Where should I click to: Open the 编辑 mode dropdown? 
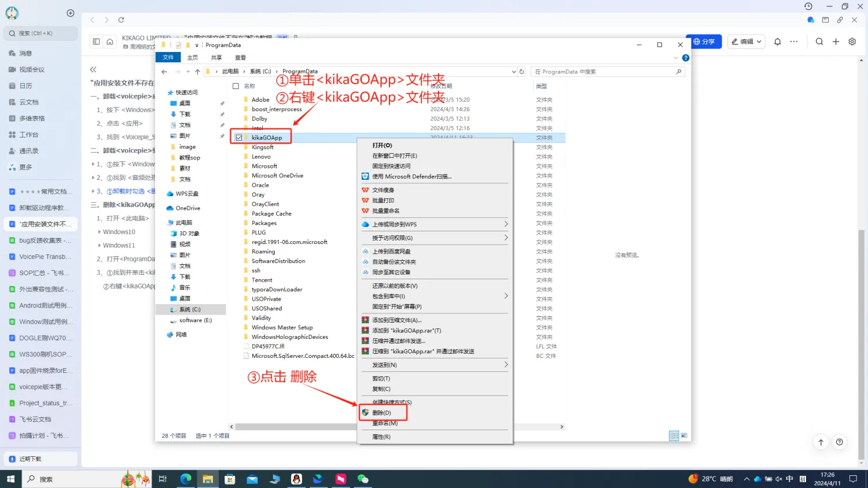pos(746,42)
